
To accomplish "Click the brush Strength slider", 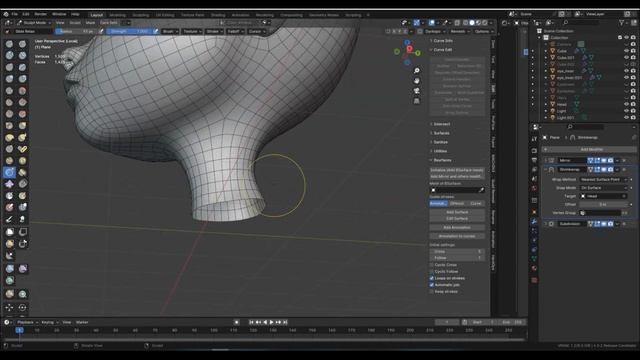I will (130, 31).
